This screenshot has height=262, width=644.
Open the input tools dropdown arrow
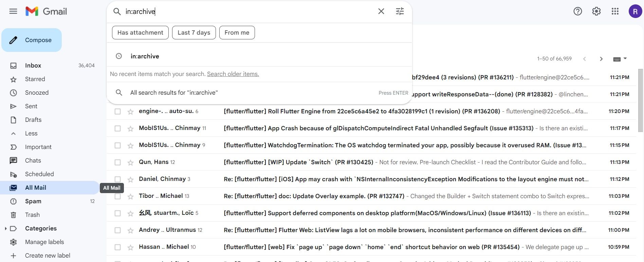pyautogui.click(x=625, y=58)
